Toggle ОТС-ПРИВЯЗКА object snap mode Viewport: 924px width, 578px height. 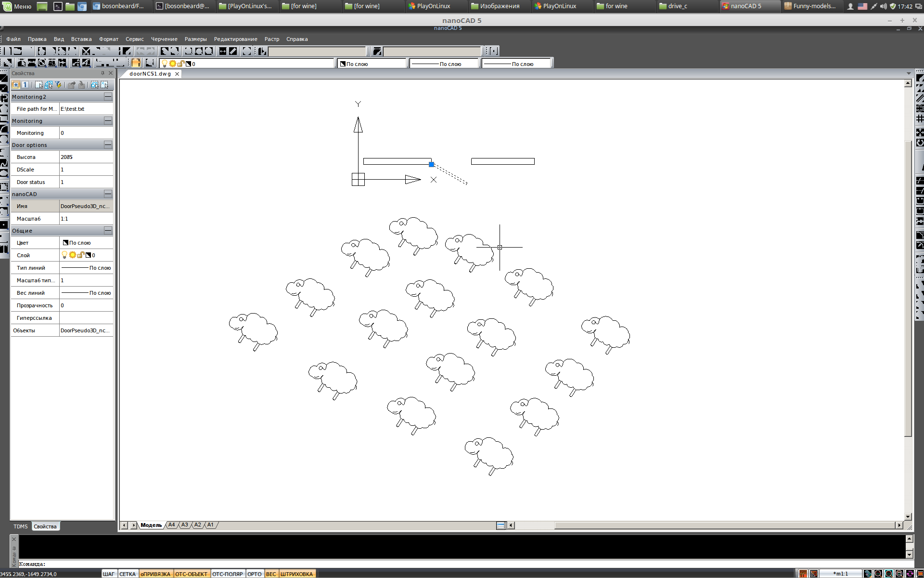(x=154, y=573)
